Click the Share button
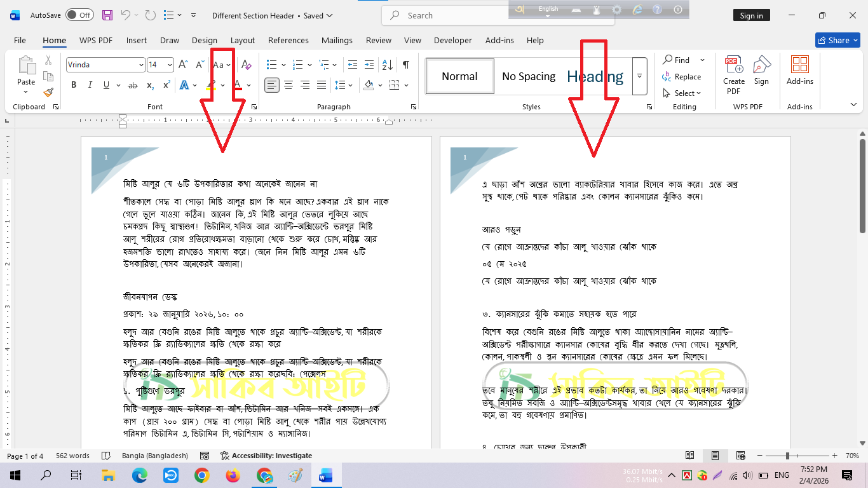The image size is (868, 488). point(837,40)
